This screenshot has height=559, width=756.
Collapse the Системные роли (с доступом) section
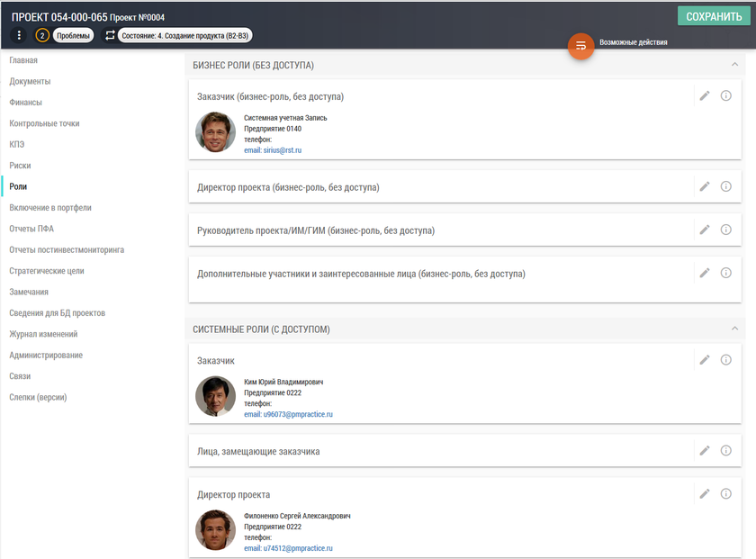(734, 329)
